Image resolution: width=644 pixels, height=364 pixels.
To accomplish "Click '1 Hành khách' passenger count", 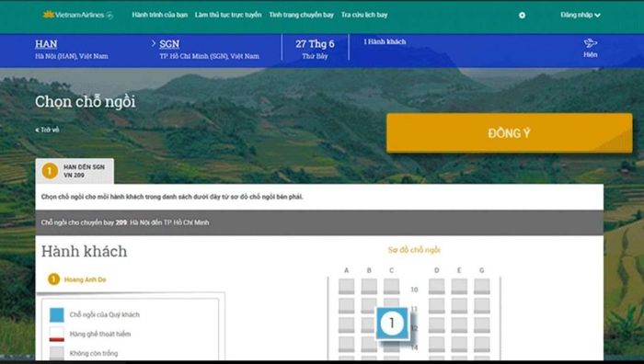I will pyautogui.click(x=385, y=41).
